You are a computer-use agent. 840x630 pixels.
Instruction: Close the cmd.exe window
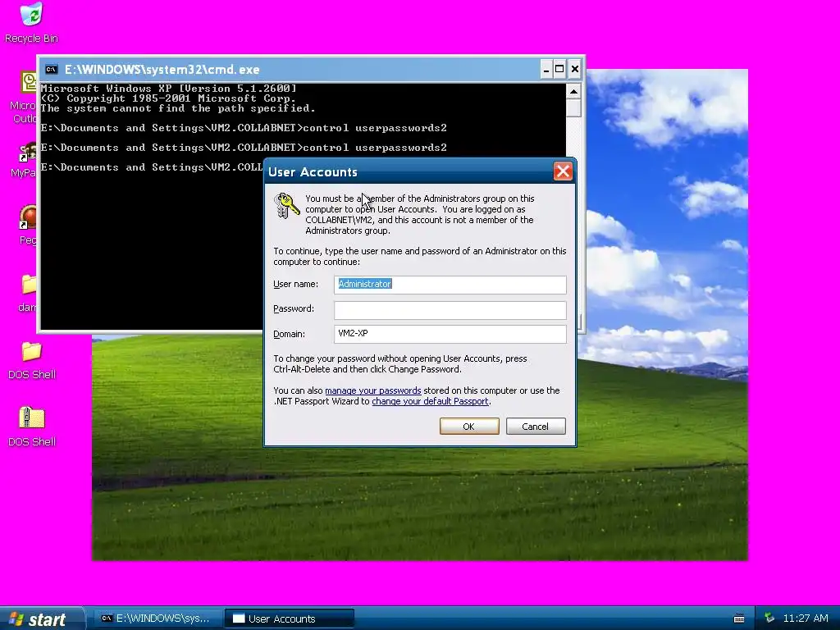(574, 69)
